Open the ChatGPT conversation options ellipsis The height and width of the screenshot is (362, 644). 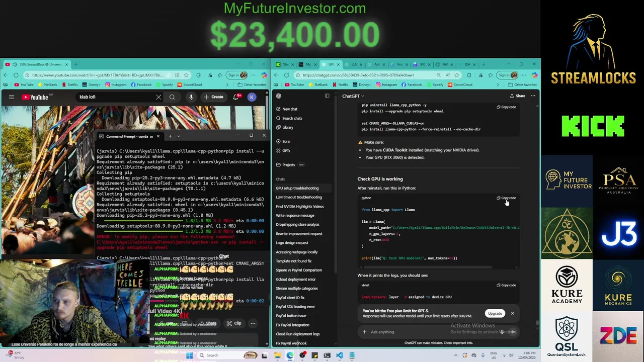point(533,96)
